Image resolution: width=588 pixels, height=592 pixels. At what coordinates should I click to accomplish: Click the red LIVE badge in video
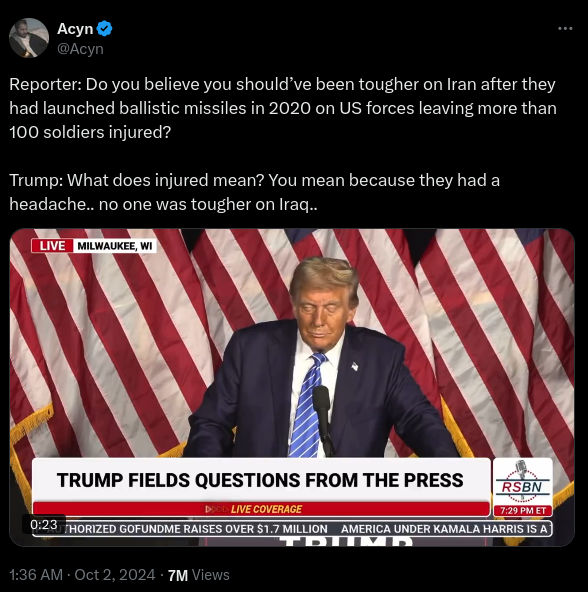(x=52, y=246)
